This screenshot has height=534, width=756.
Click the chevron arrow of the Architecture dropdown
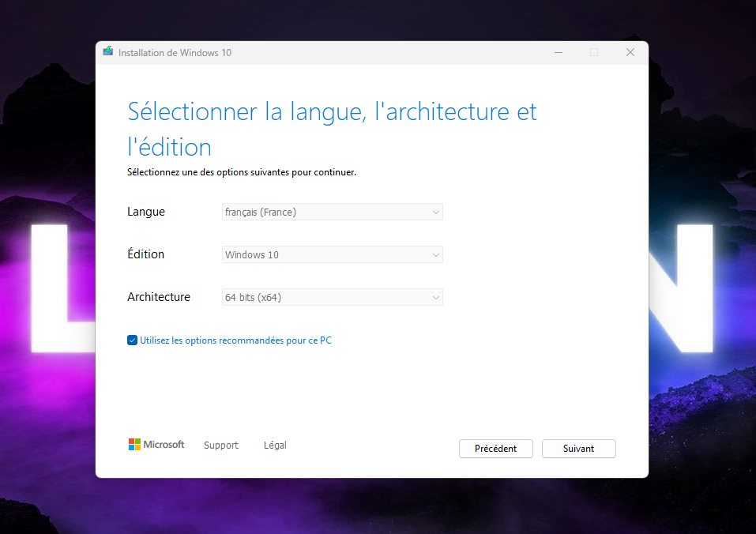tap(435, 297)
